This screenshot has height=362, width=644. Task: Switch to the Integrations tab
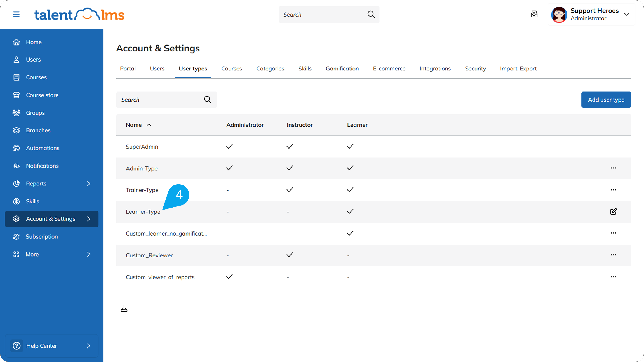pyautogui.click(x=435, y=69)
